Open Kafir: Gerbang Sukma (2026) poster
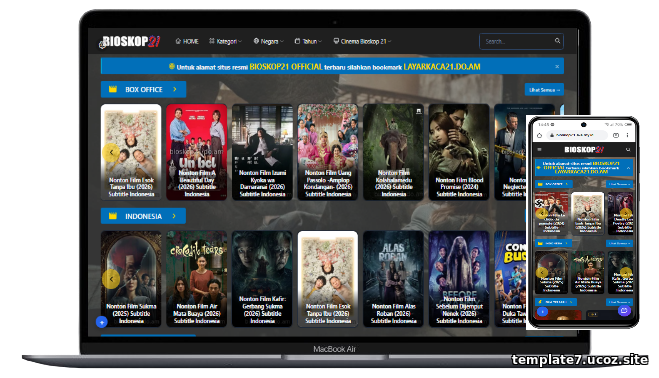This screenshot has height=378, width=659. (x=262, y=279)
